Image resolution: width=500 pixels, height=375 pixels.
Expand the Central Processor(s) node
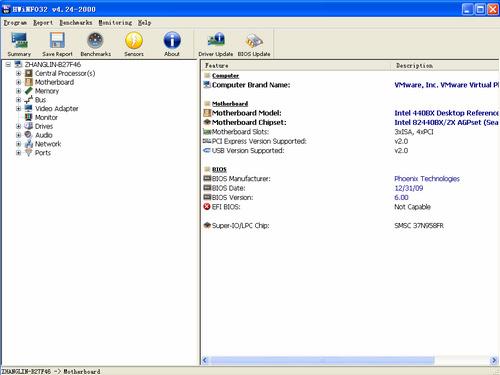pos(19,73)
